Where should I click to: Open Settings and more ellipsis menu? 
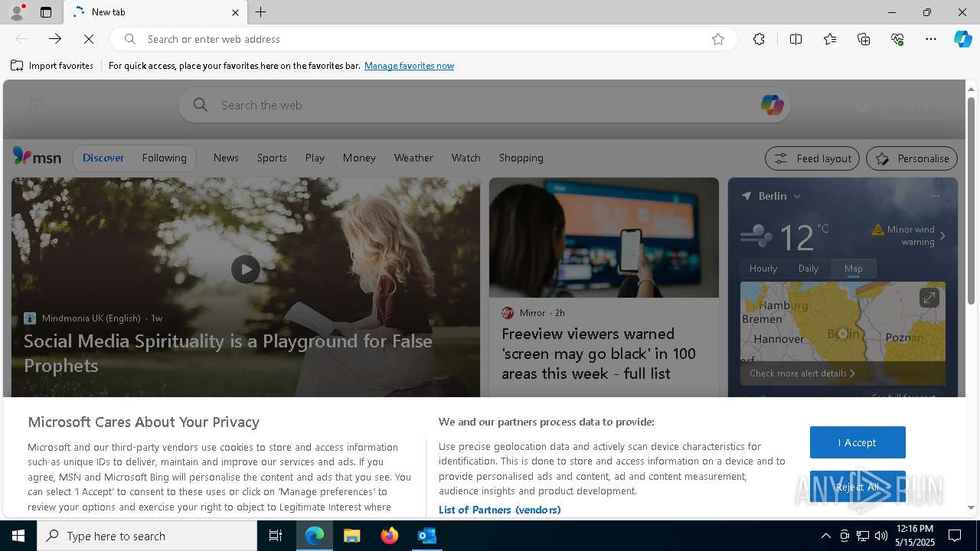931,39
